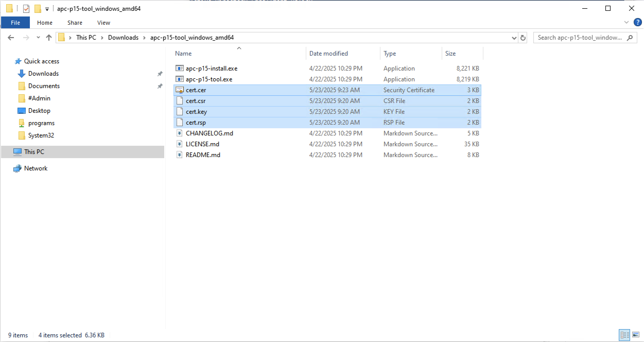
Task: Sort by Size column header
Action: point(463,53)
